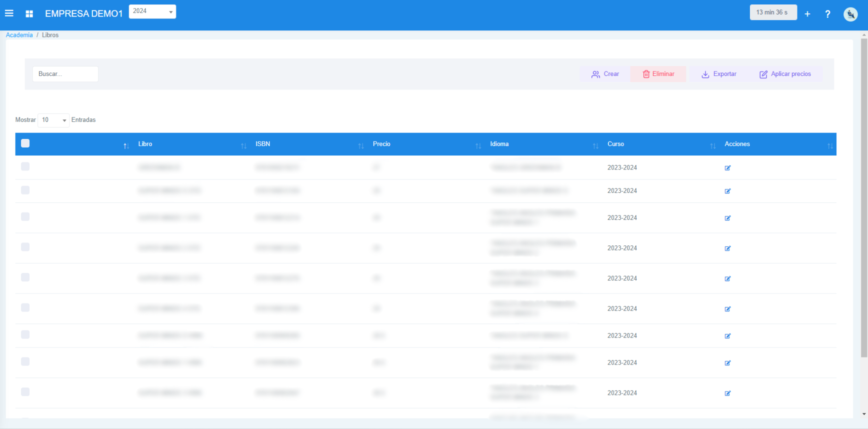
Task: Click the Crear button
Action: 605,74
